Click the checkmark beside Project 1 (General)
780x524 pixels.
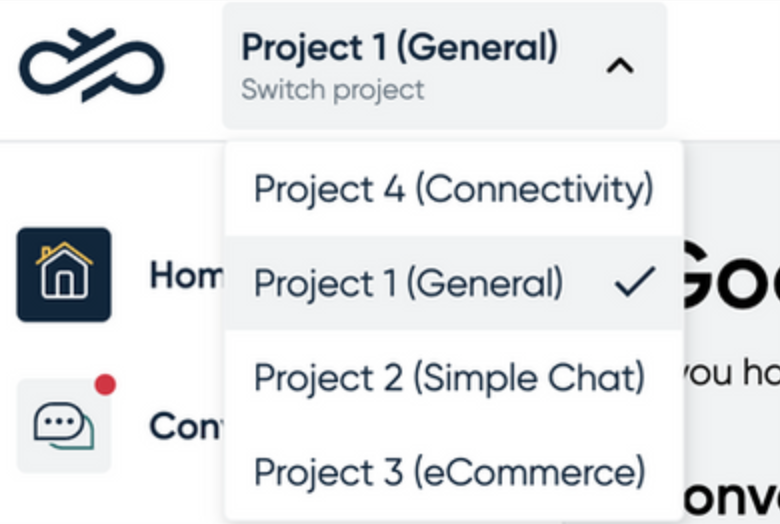point(635,282)
